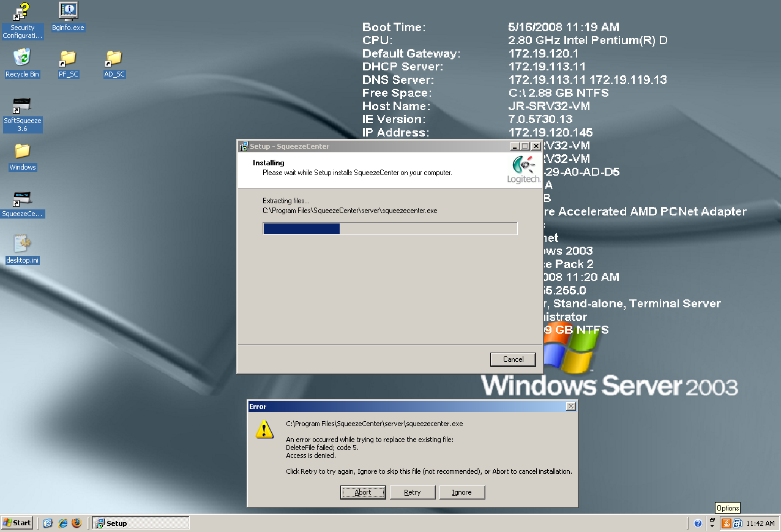
Task: Click Retry to attempt file replacement again
Action: tap(413, 492)
